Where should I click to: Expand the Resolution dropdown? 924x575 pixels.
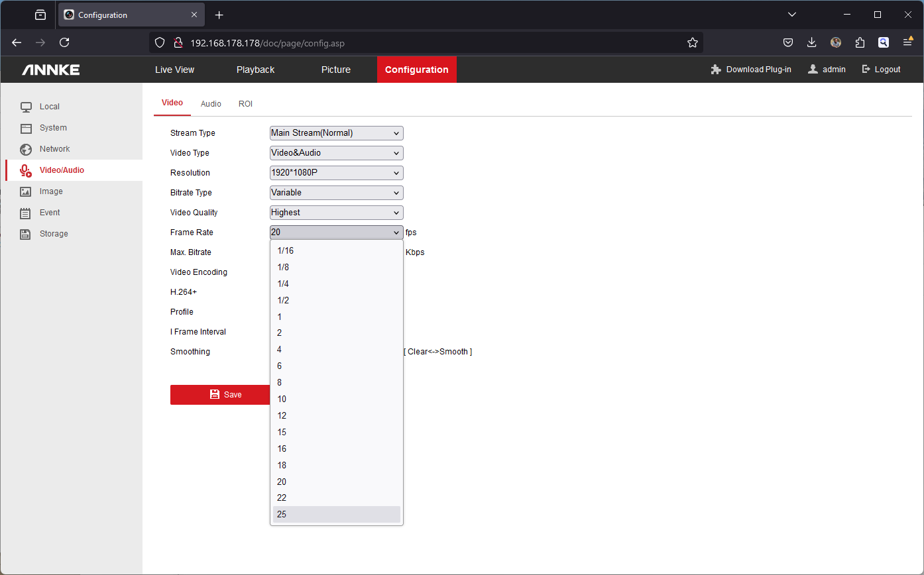click(x=336, y=173)
